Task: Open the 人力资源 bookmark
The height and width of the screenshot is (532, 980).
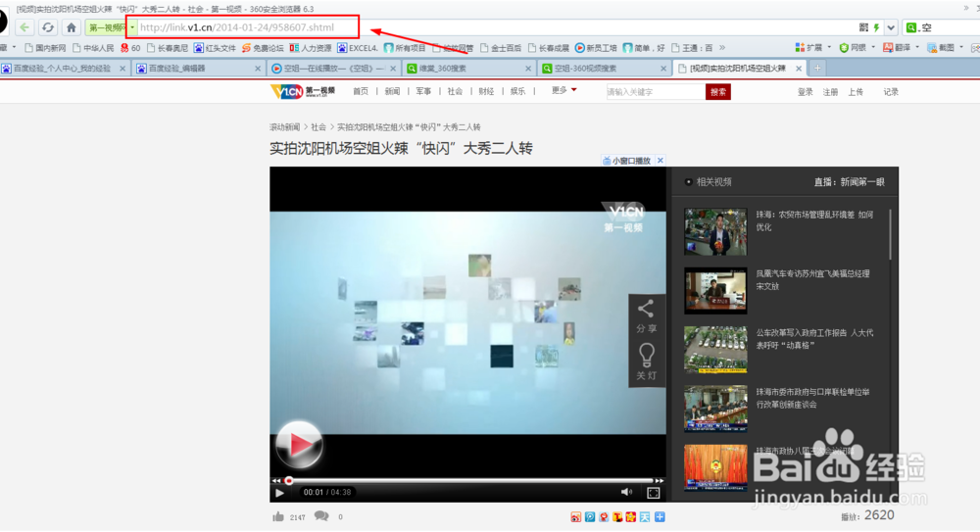Action: 310,47
